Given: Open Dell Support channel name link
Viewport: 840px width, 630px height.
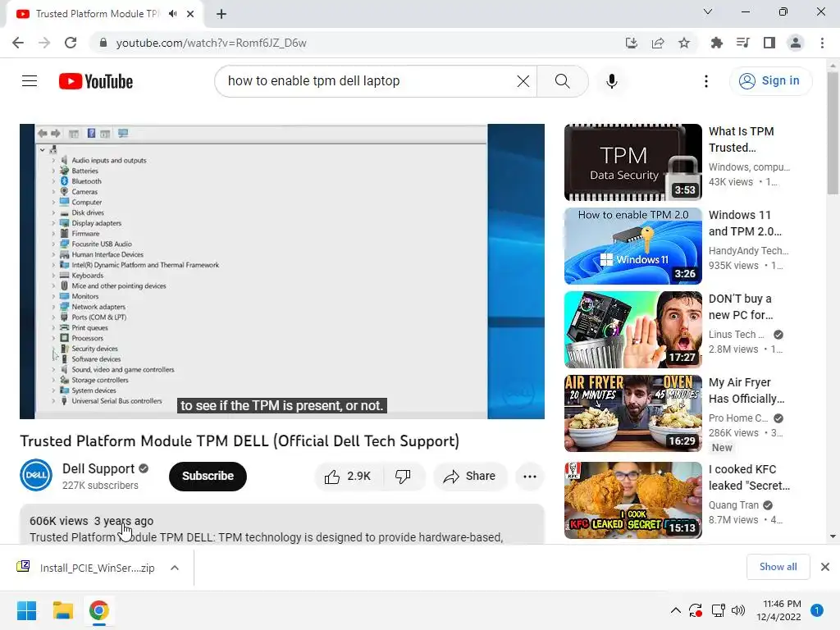Looking at the screenshot, I should (98, 468).
